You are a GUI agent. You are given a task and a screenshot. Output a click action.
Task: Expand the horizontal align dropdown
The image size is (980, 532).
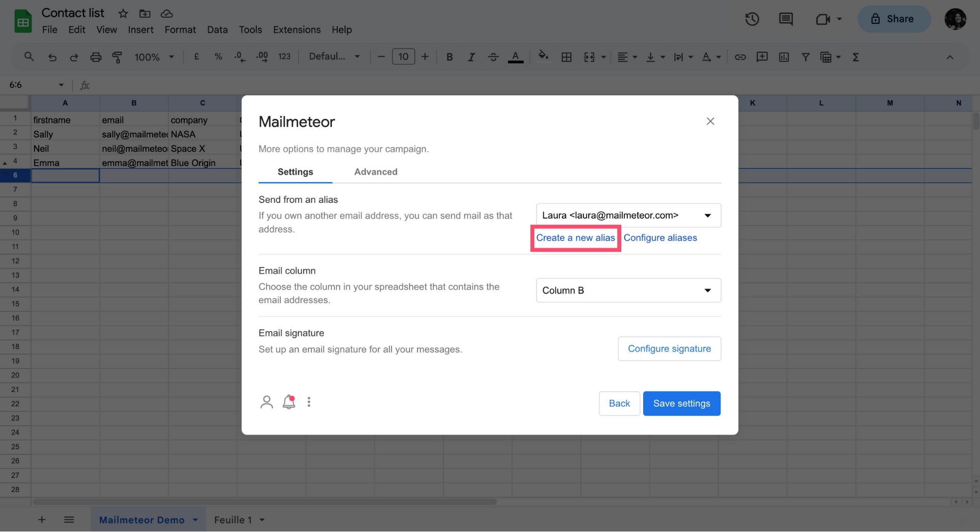(635, 57)
